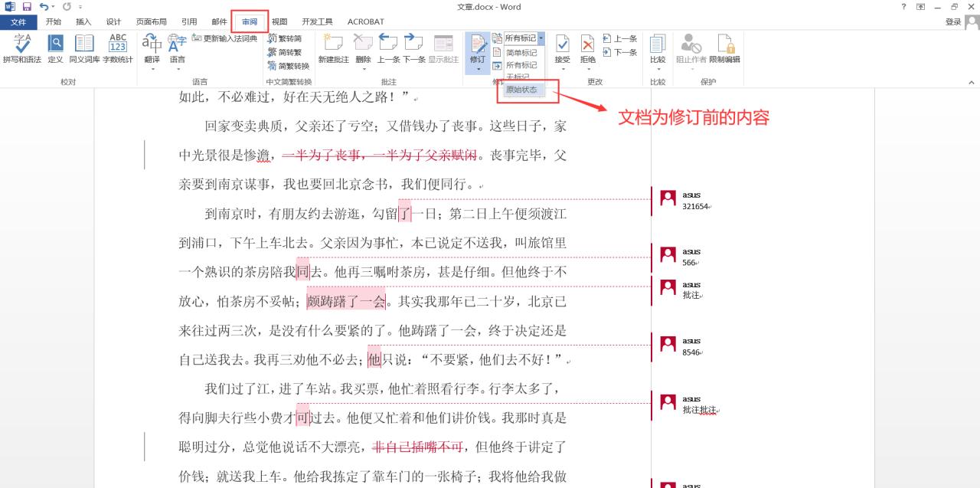
Task: Switch to 引用 References tab
Action: 189,21
